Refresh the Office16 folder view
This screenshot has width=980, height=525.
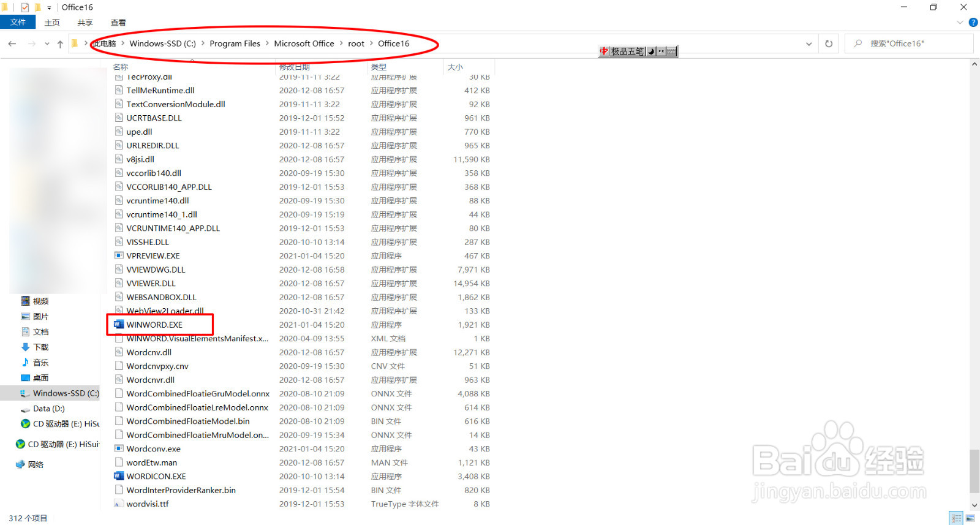click(829, 43)
